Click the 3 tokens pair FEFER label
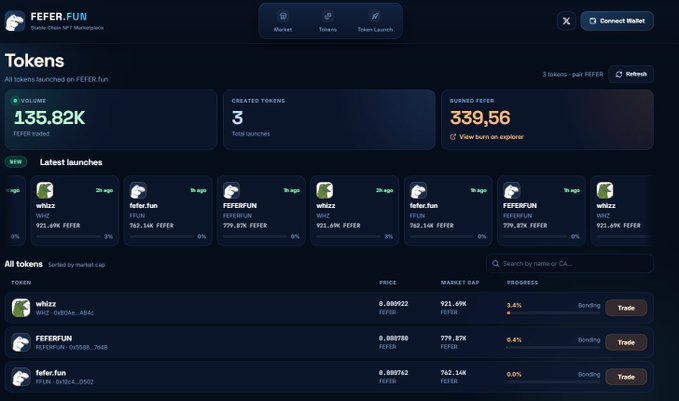The width and height of the screenshot is (679, 401). 572,74
